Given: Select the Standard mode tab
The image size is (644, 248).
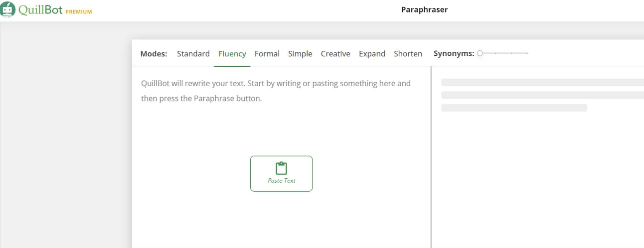Looking at the screenshot, I should 193,54.
